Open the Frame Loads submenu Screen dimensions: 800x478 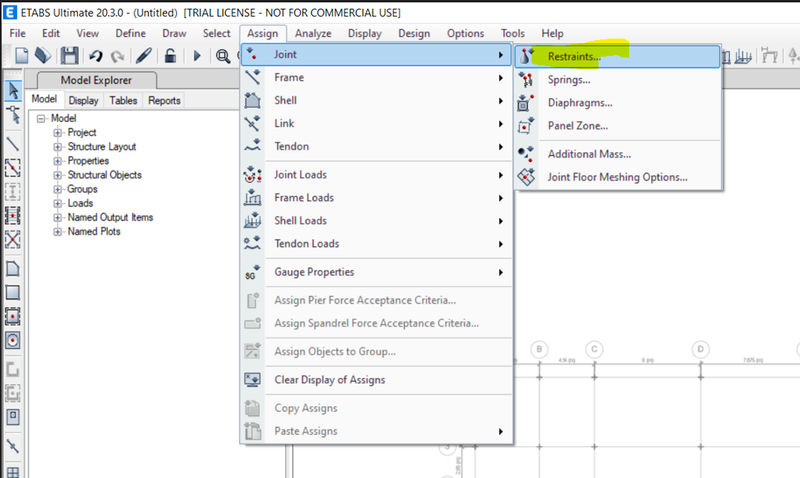[x=377, y=197]
